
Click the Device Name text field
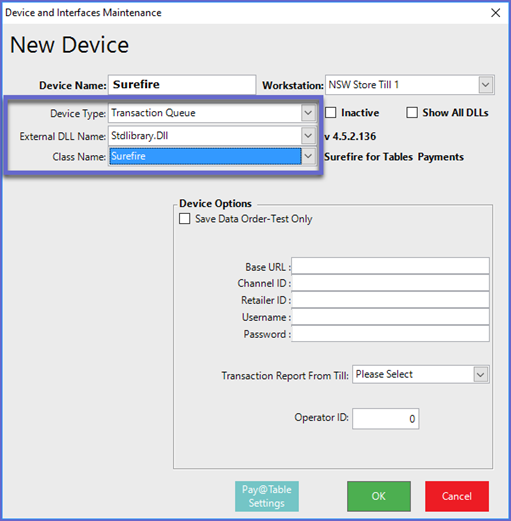pos(182,85)
